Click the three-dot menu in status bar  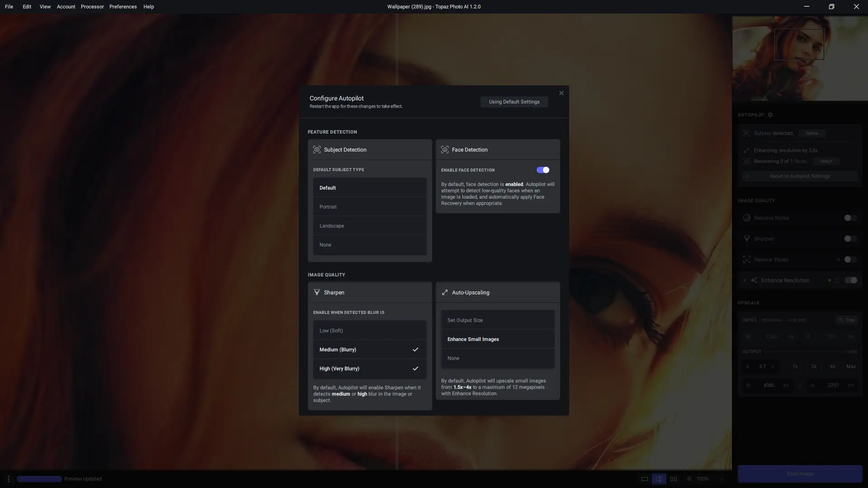(9, 479)
